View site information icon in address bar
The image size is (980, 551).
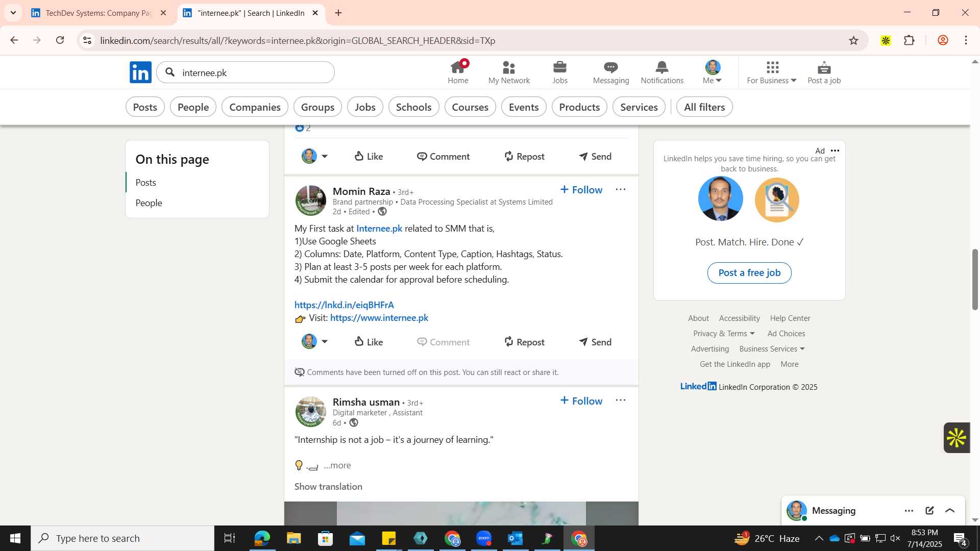[87, 40]
